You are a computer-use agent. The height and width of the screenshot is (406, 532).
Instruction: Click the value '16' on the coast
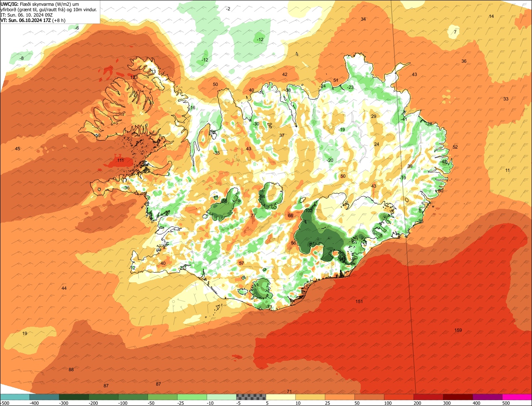(192, 108)
